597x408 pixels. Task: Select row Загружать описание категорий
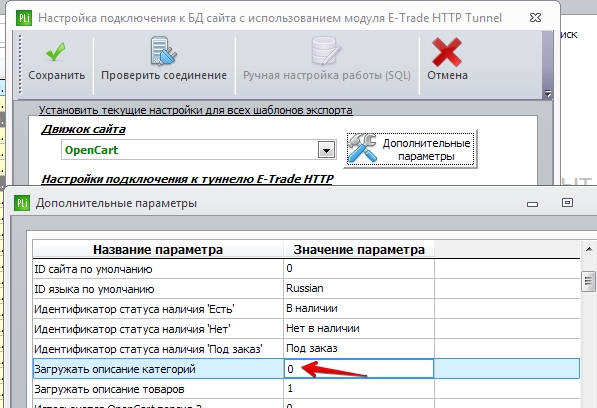pyautogui.click(x=306, y=368)
